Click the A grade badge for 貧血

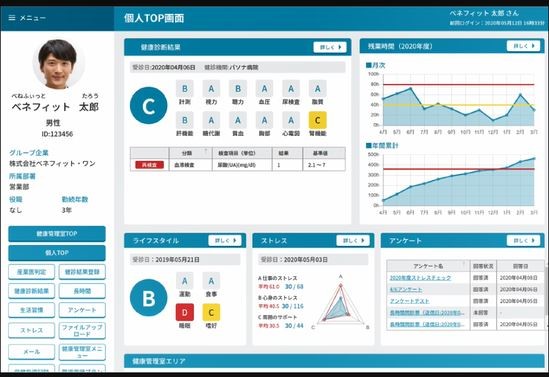(x=238, y=120)
